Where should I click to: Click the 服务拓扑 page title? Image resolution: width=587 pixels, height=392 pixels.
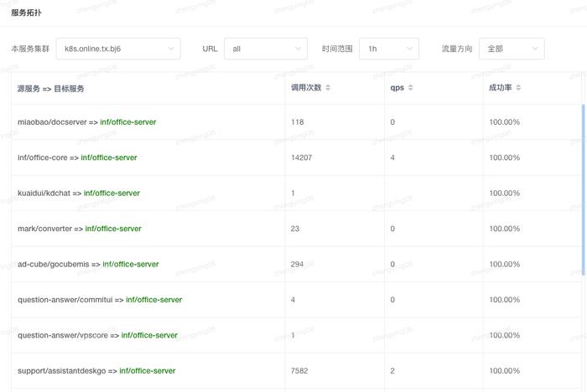click(x=26, y=13)
